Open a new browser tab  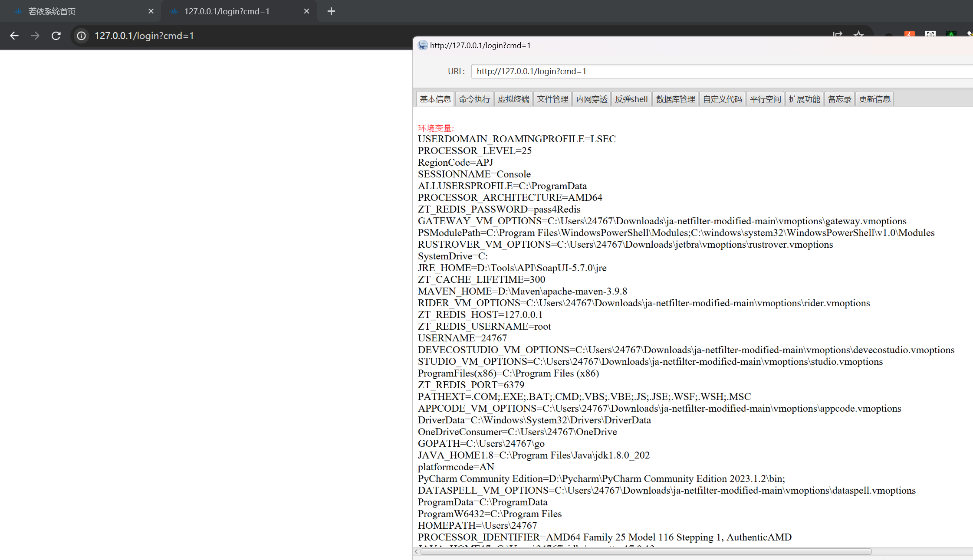(331, 11)
